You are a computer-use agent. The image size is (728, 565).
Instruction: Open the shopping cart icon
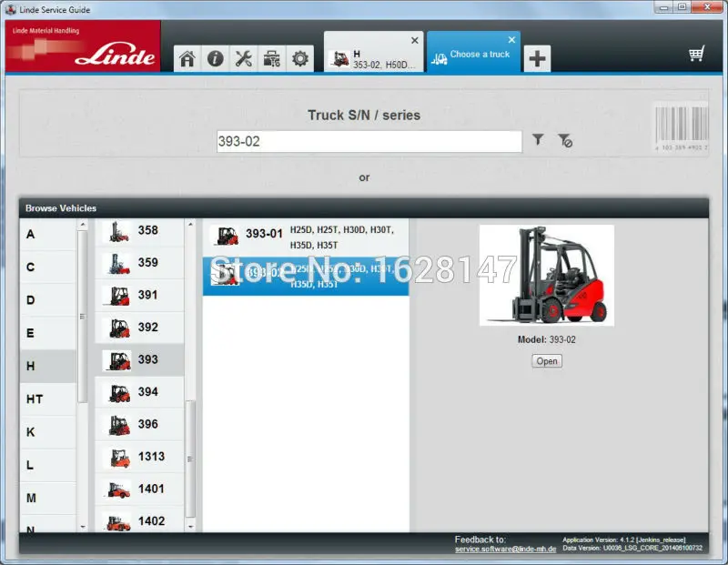pyautogui.click(x=696, y=54)
